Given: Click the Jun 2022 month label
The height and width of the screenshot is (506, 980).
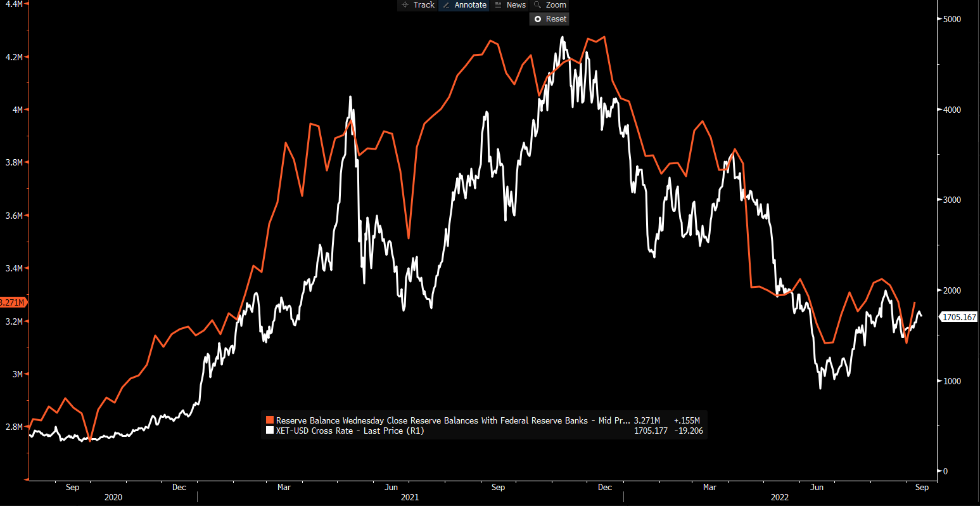Looking at the screenshot, I should [x=817, y=487].
